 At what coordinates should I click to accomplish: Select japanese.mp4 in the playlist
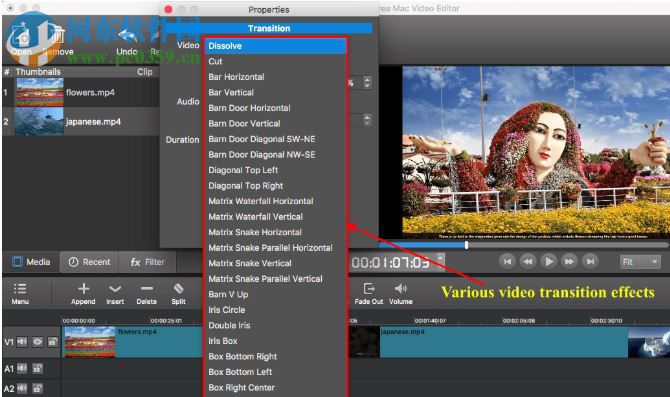(x=81, y=121)
